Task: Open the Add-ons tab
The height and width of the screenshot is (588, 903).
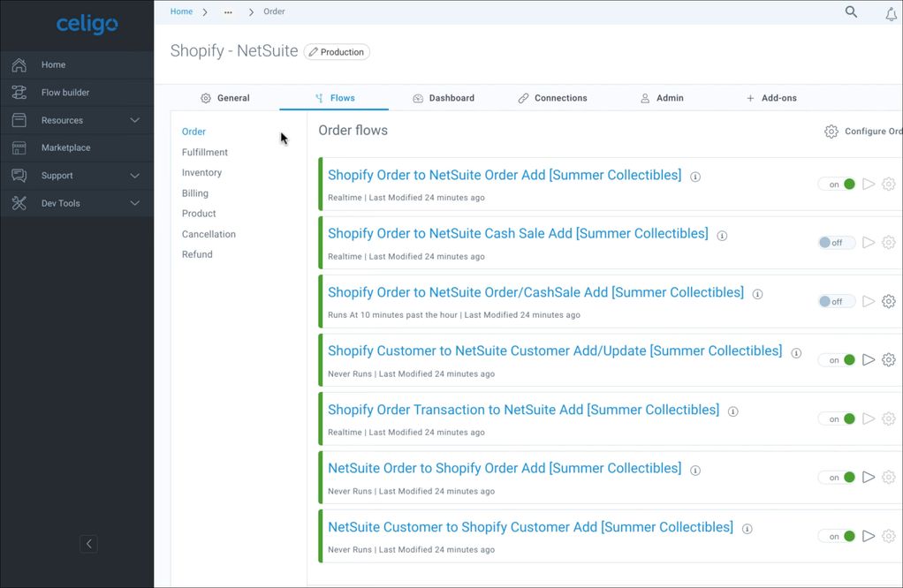Action: pos(771,98)
